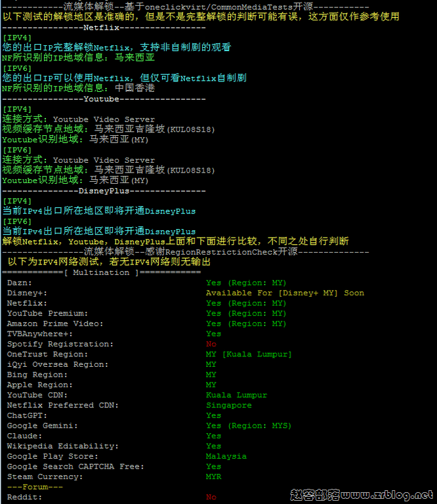
Task: Click the red 'No' beside Spotify Registration
Action: [x=211, y=345]
